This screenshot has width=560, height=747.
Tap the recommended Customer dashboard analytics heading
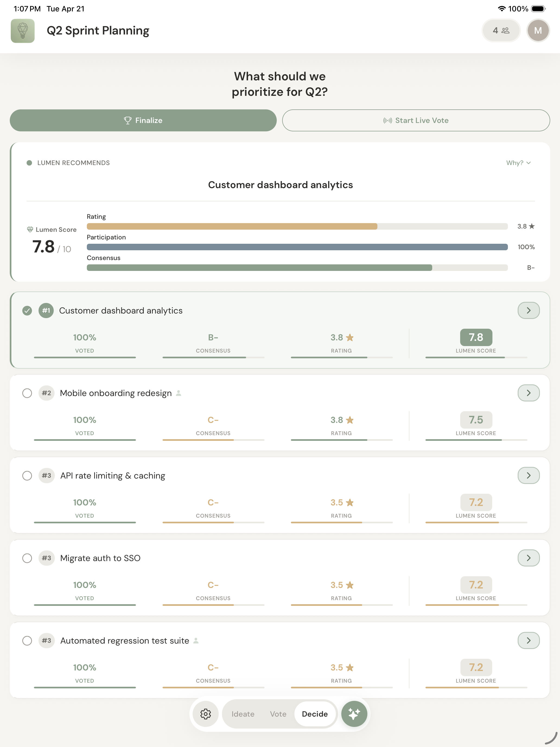(x=280, y=185)
